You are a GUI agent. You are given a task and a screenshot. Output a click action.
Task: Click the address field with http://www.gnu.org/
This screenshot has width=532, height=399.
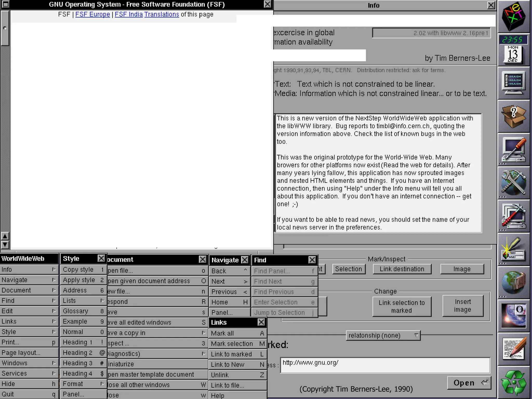coord(385,365)
